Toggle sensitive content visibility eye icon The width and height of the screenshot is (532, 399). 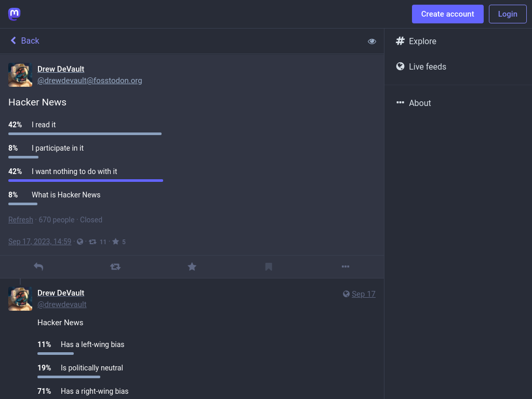click(x=372, y=41)
